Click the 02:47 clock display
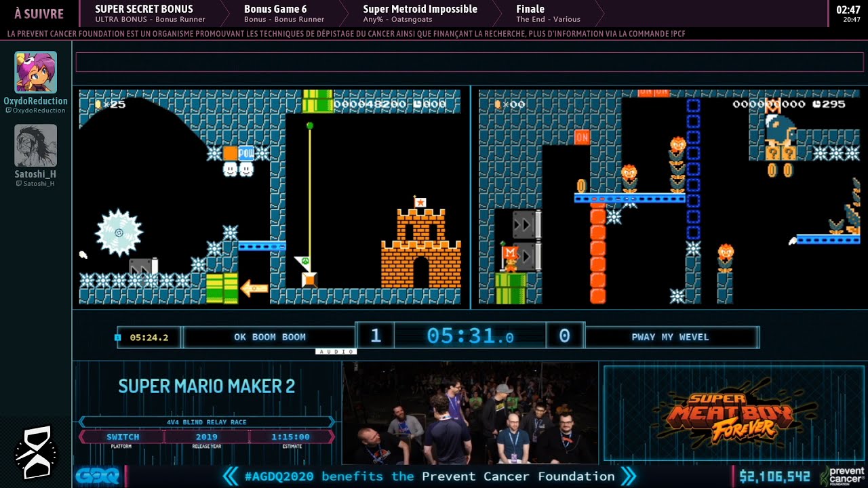Viewport: 868px width, 488px height. 848,9
